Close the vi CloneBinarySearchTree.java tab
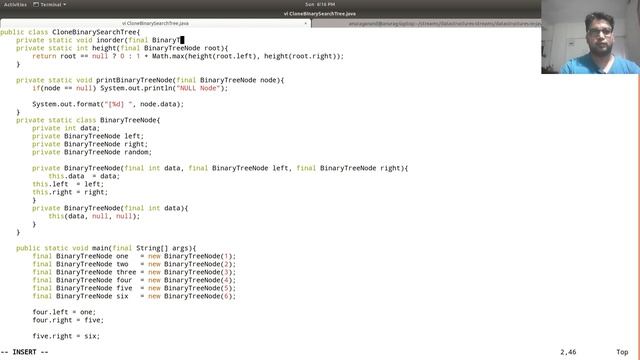The image size is (640, 360). click(x=305, y=23)
